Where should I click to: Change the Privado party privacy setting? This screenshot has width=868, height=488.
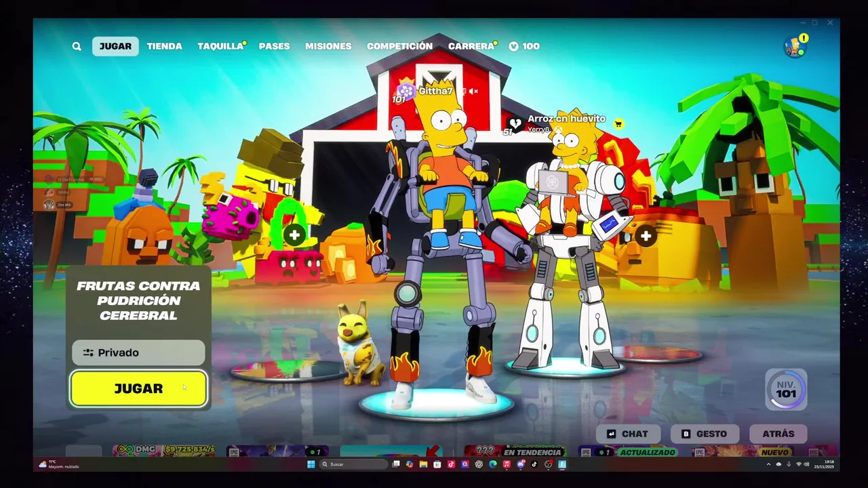point(138,352)
